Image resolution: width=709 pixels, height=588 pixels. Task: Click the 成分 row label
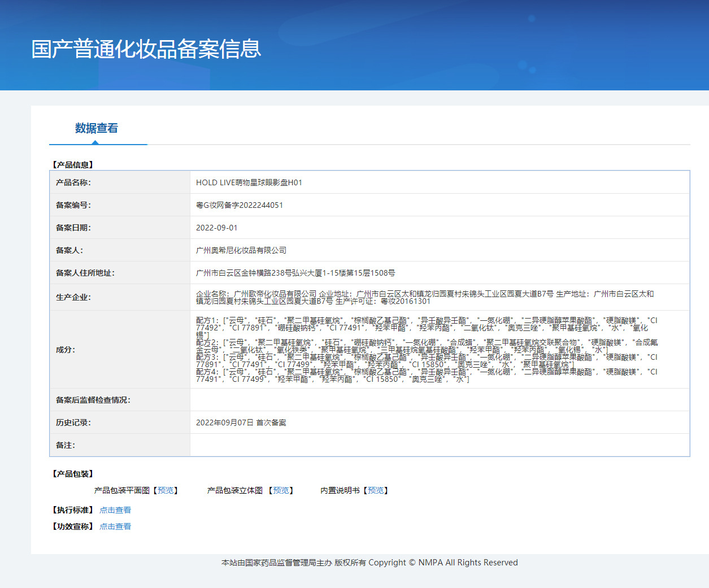pos(66,350)
